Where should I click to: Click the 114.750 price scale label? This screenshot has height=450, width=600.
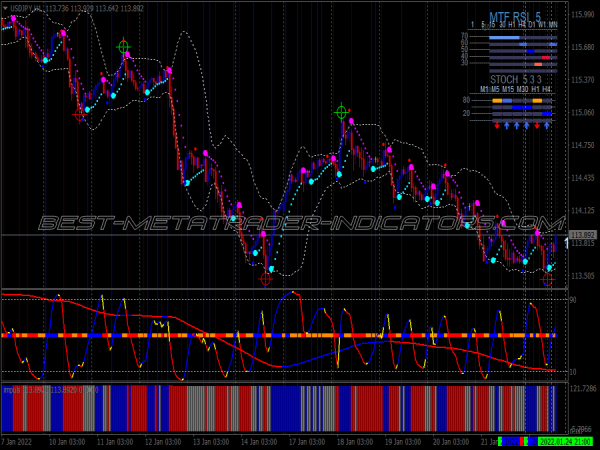(582, 145)
